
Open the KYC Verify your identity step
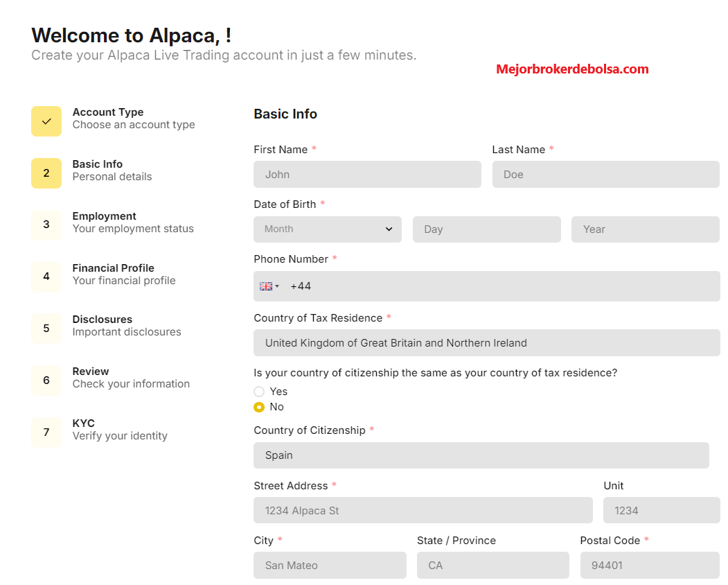pyautogui.click(x=120, y=430)
